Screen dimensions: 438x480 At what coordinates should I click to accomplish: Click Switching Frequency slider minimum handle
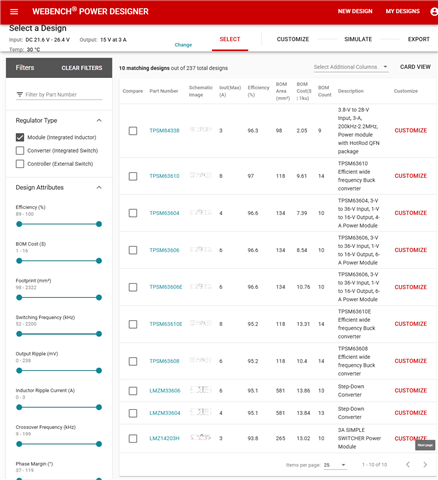click(x=19, y=334)
